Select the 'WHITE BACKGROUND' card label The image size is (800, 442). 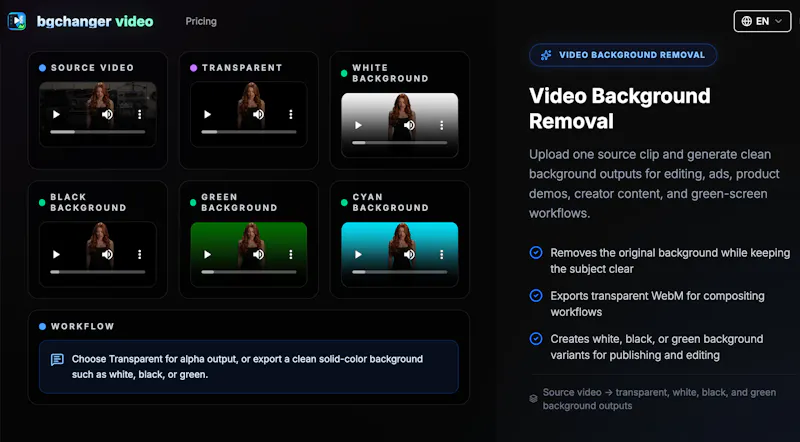pos(390,73)
